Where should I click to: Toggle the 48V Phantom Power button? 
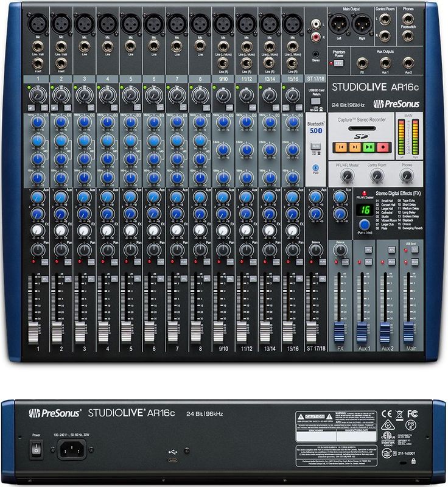[339, 63]
